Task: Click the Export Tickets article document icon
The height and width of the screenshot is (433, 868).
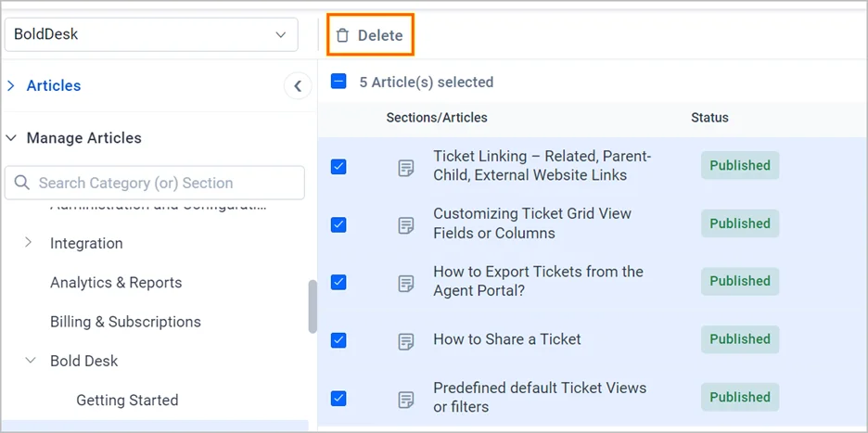Action: tap(405, 283)
